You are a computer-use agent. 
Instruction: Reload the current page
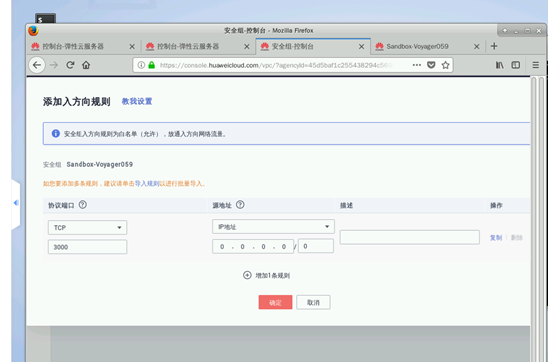(70, 65)
